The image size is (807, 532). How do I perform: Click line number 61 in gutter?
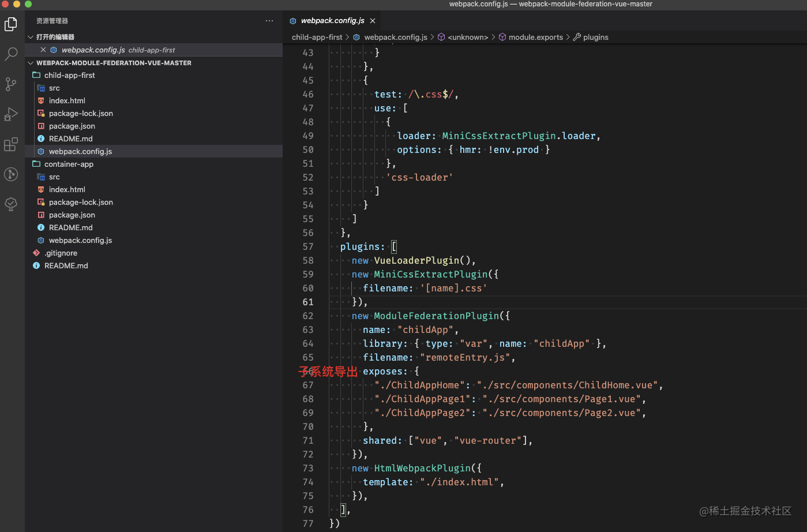click(x=308, y=302)
